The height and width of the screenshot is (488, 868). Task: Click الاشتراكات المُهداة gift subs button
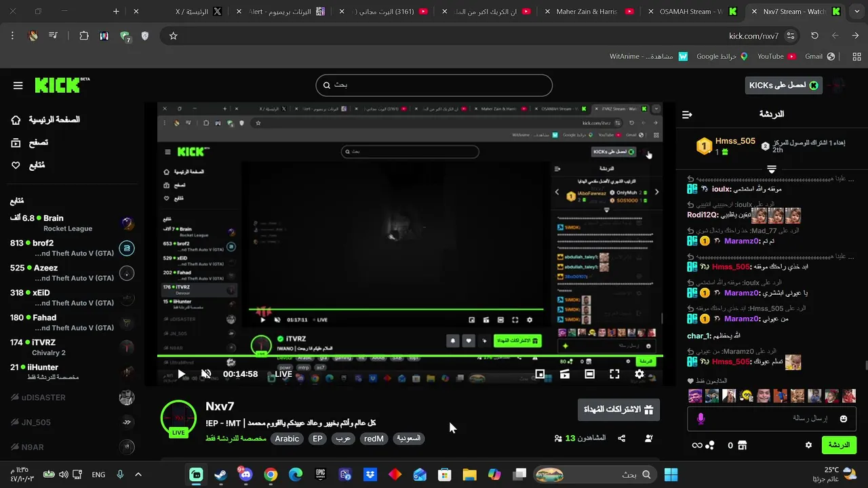618,409
